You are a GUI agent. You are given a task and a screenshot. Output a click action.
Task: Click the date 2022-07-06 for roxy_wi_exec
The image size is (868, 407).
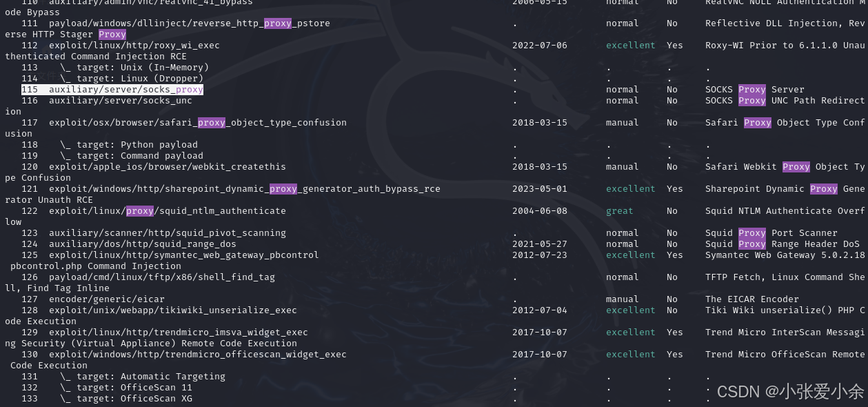click(540, 46)
